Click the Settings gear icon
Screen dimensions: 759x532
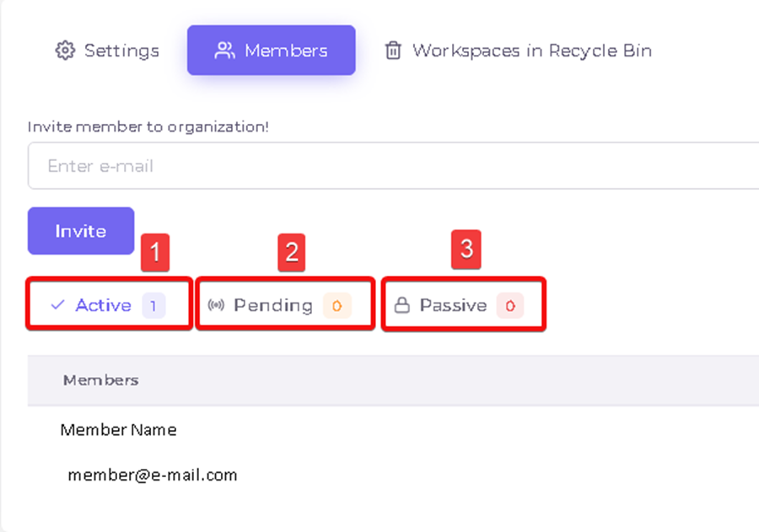pos(65,51)
